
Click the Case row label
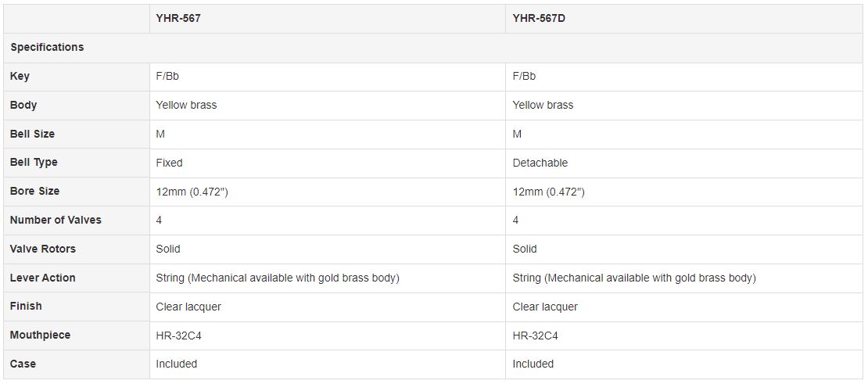(x=23, y=364)
